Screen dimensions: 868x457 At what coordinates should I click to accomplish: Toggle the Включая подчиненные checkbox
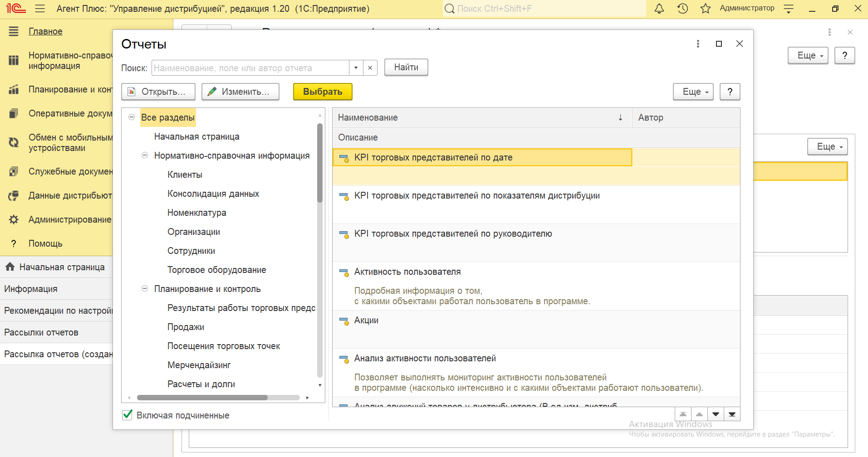coord(128,415)
